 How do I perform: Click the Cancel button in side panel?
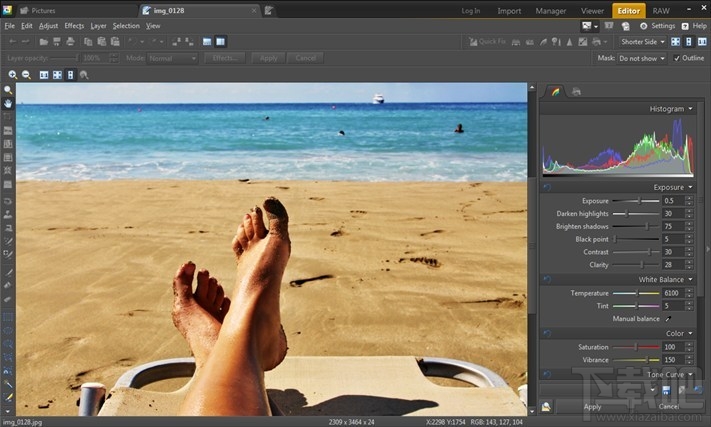pos(668,407)
